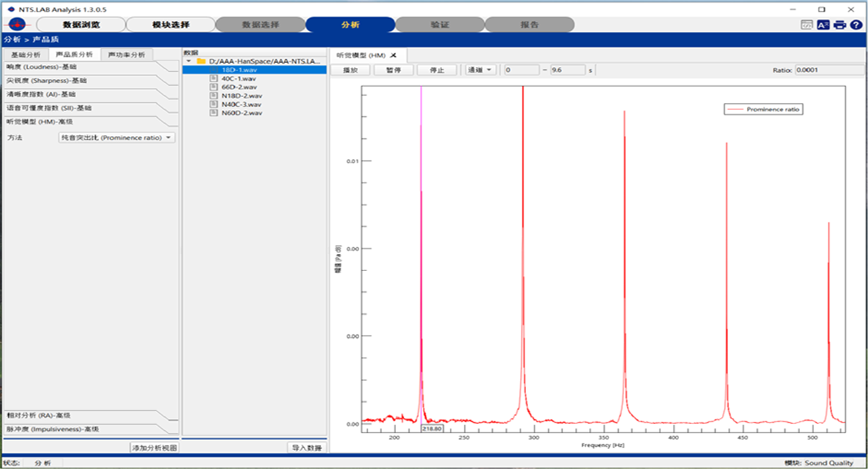Click the 40C-1.wav file icon

click(214, 79)
